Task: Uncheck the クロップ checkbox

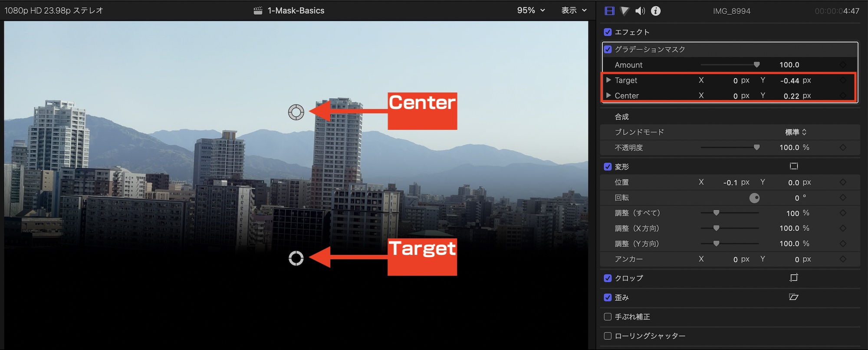Action: click(608, 278)
